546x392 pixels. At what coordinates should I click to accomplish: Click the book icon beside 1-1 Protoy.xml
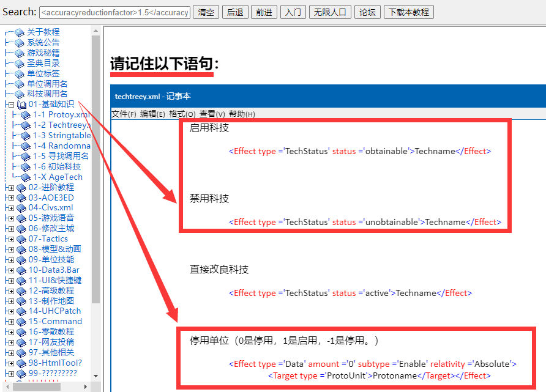click(x=26, y=115)
